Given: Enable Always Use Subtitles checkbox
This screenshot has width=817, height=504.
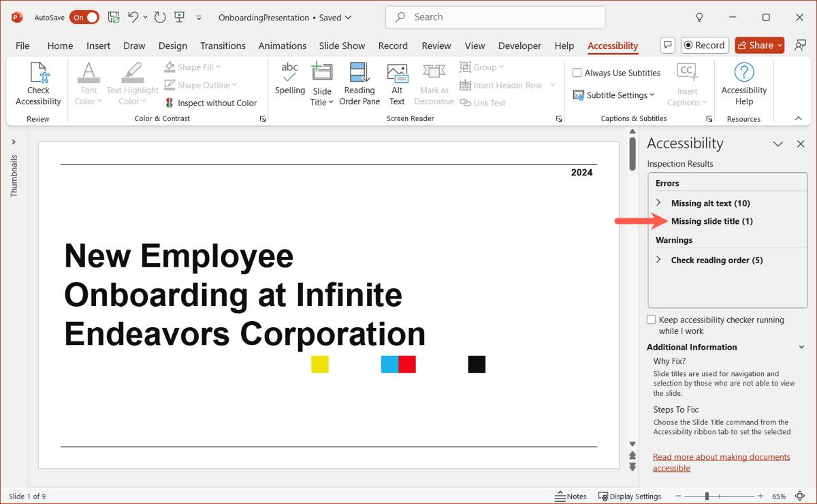Looking at the screenshot, I should [x=577, y=73].
